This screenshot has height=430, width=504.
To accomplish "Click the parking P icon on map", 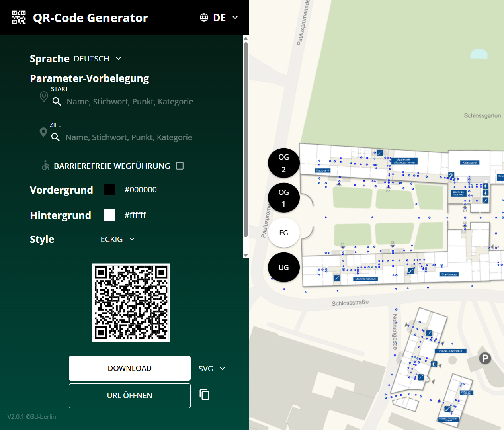I will (485, 358).
